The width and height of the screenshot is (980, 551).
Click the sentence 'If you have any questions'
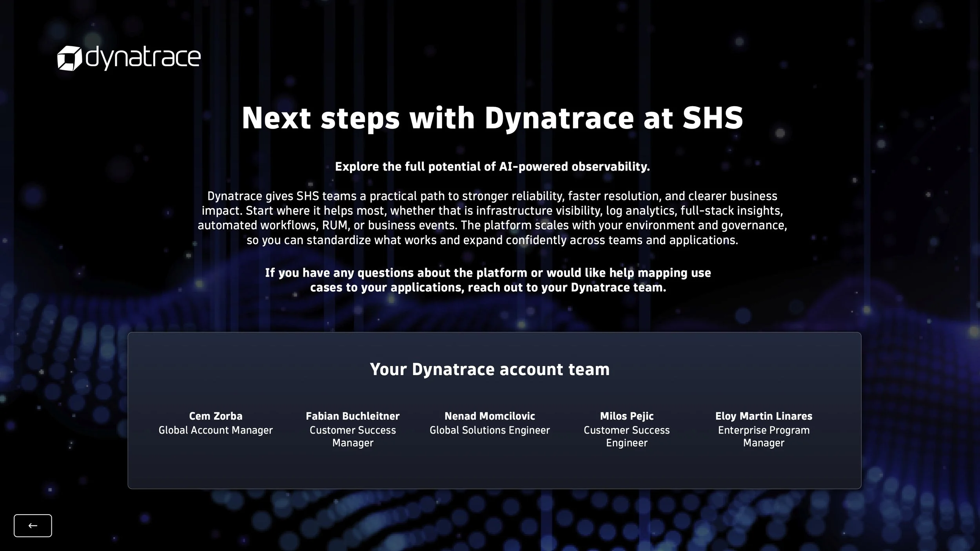coord(488,280)
